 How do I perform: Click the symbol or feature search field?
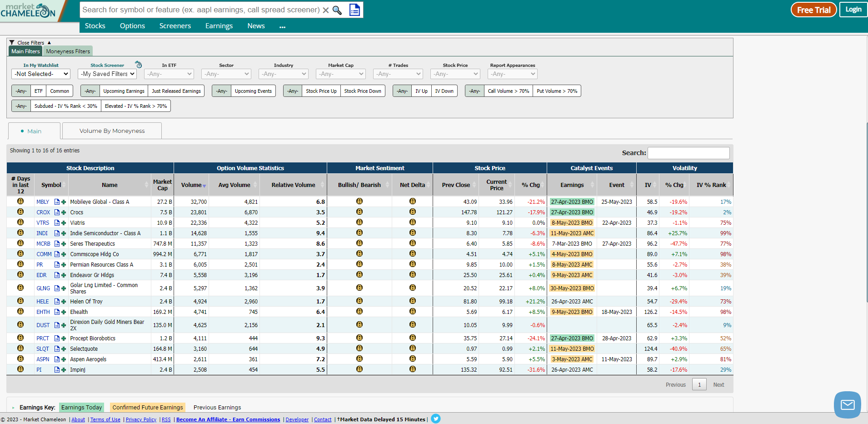coord(201,10)
